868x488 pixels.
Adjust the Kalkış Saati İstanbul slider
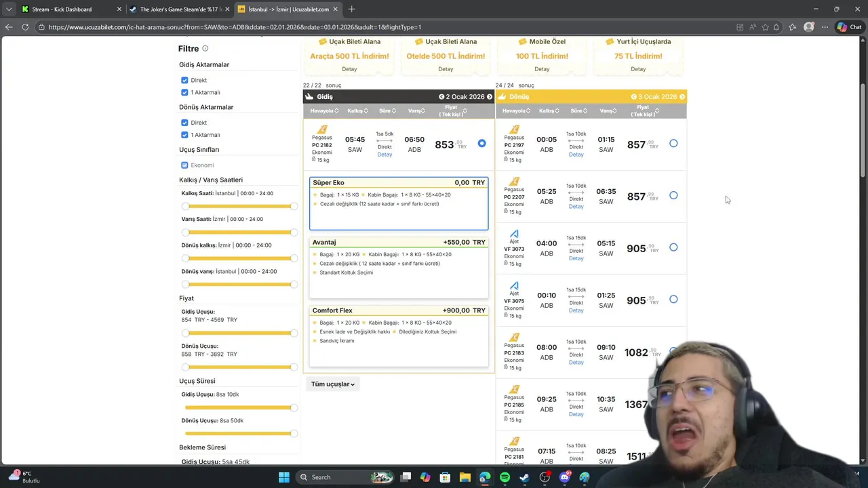239,206
